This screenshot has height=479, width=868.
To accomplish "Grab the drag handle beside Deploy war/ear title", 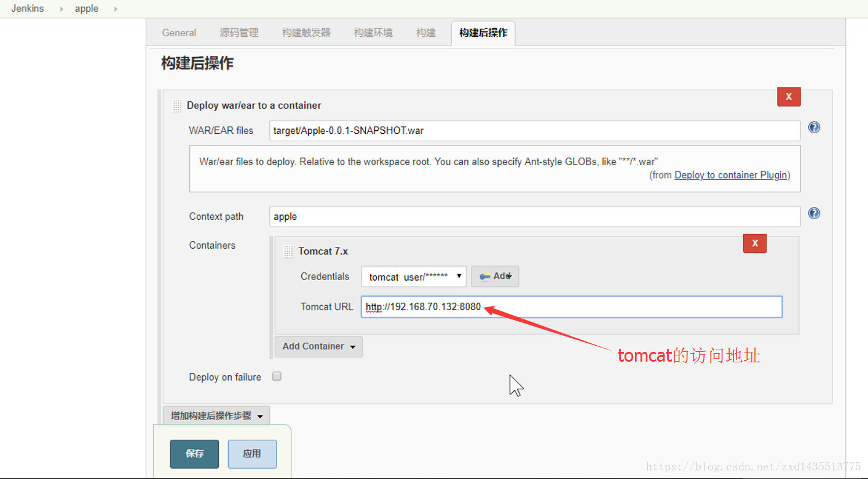I will tap(177, 106).
